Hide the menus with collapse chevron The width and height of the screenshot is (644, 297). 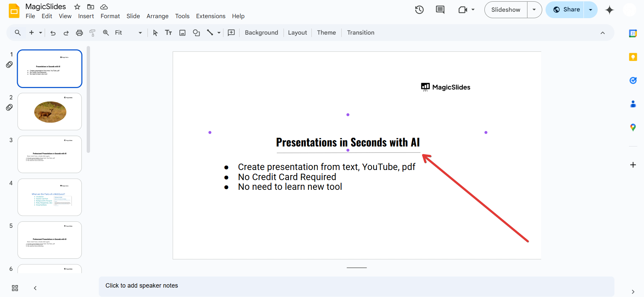click(x=603, y=33)
